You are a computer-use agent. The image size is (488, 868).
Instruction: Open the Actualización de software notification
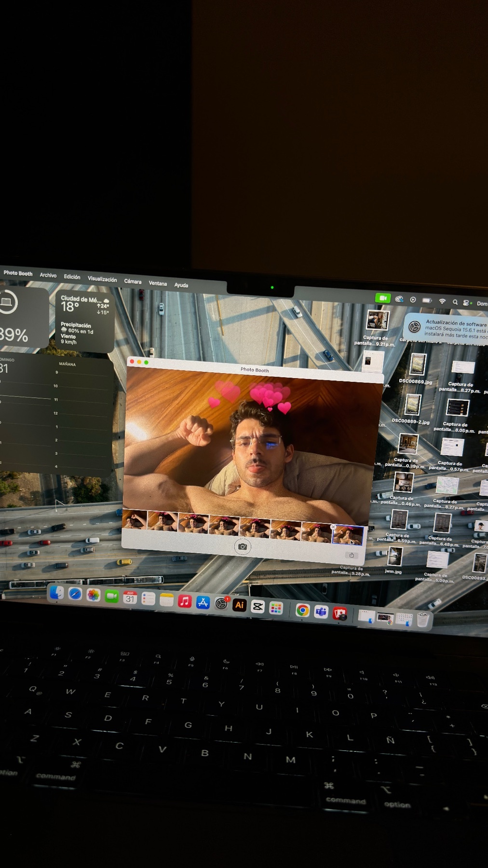446,329
